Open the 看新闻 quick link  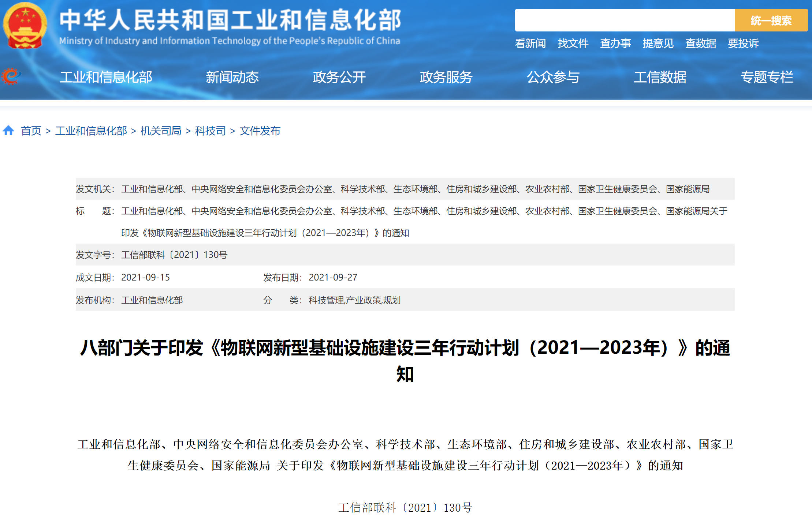[530, 44]
